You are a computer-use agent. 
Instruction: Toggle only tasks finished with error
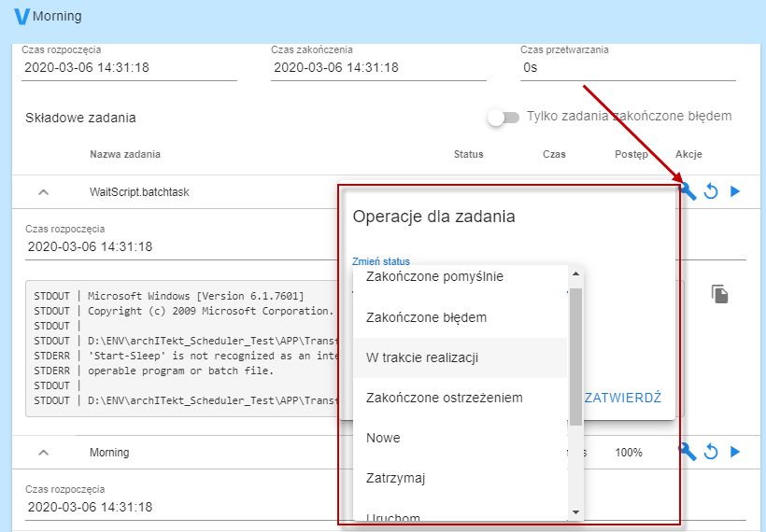(504, 118)
